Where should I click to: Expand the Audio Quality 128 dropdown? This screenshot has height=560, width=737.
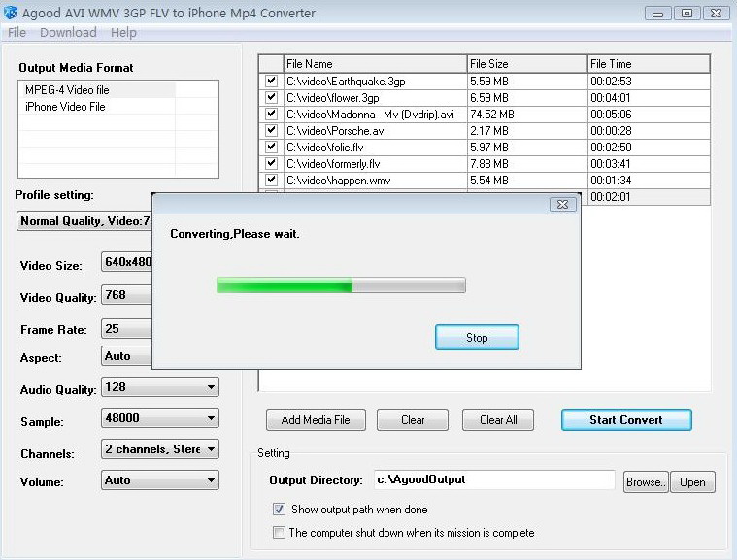pyautogui.click(x=160, y=387)
